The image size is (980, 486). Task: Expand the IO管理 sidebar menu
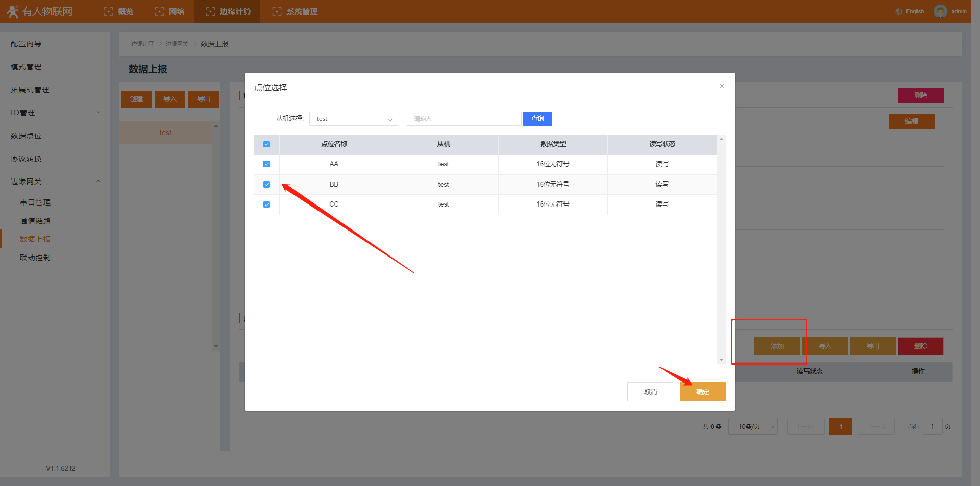click(x=98, y=113)
